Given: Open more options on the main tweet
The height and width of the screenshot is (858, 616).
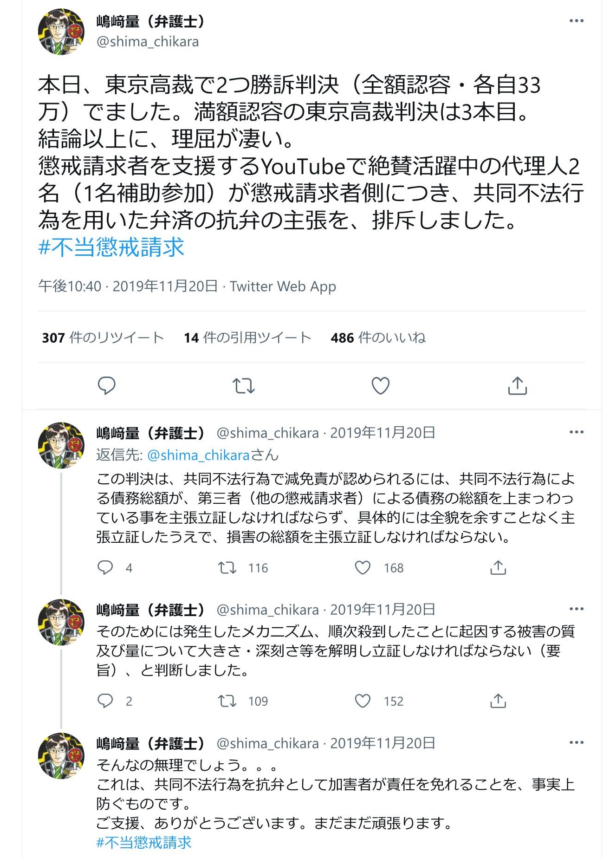Looking at the screenshot, I should [576, 21].
